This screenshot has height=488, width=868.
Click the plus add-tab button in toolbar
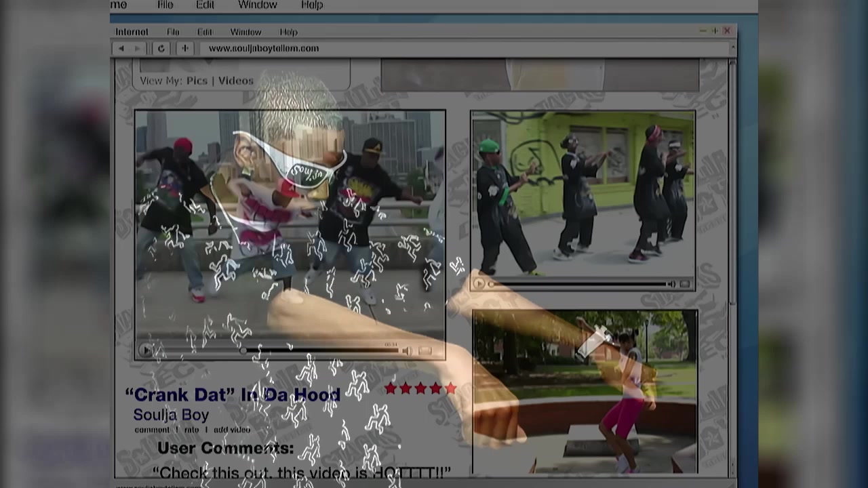click(x=184, y=48)
